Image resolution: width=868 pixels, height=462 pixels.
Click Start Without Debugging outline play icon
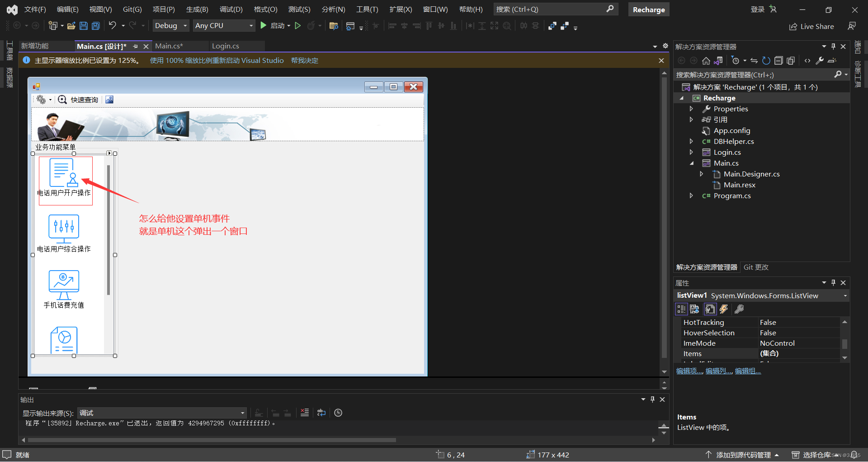pyautogui.click(x=298, y=26)
